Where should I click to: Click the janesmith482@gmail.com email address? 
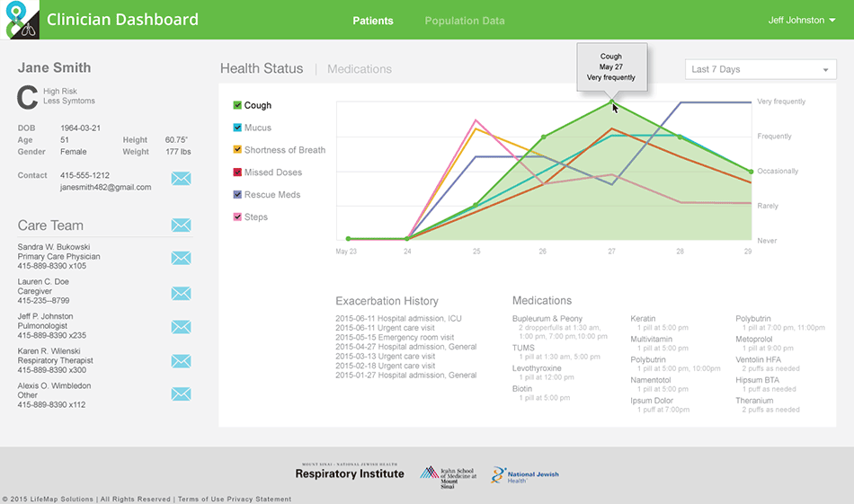pyautogui.click(x=106, y=187)
